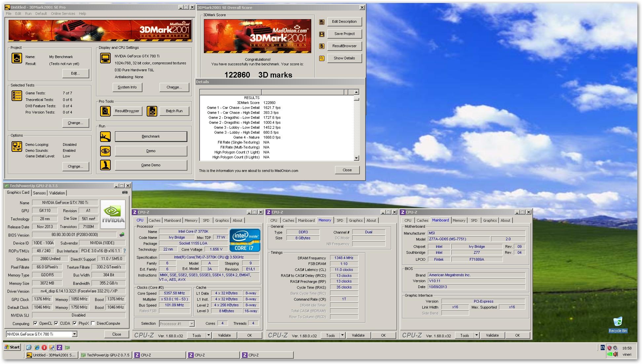Image resolution: width=642 pixels, height=364 pixels.
Task: Click the GPU-Z taskbar button
Action: pyautogui.click(x=105, y=355)
